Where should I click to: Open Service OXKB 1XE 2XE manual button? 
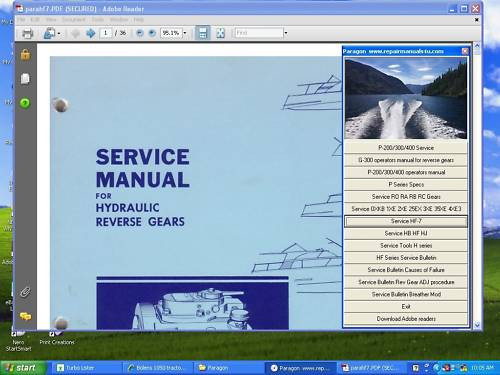coord(406,209)
